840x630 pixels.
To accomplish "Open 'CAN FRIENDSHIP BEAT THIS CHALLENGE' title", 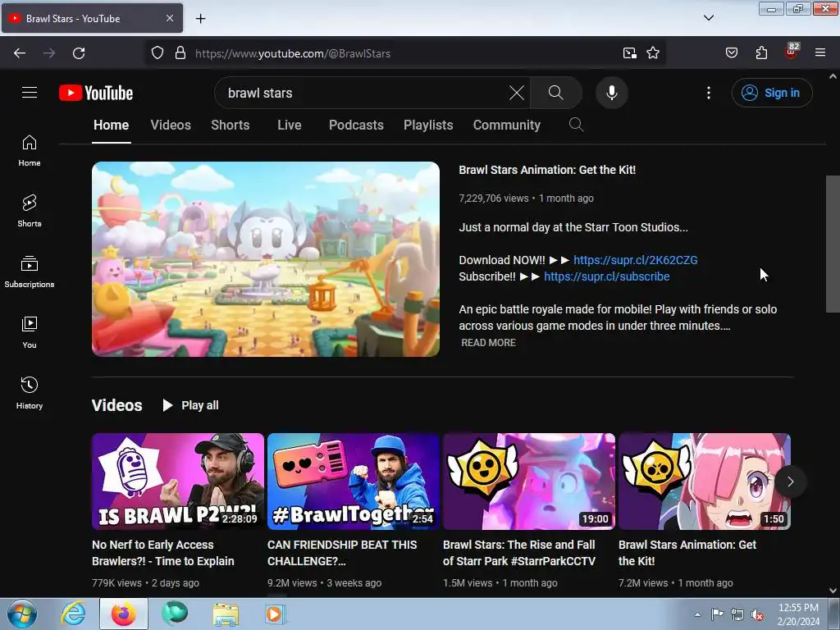I will 342,553.
